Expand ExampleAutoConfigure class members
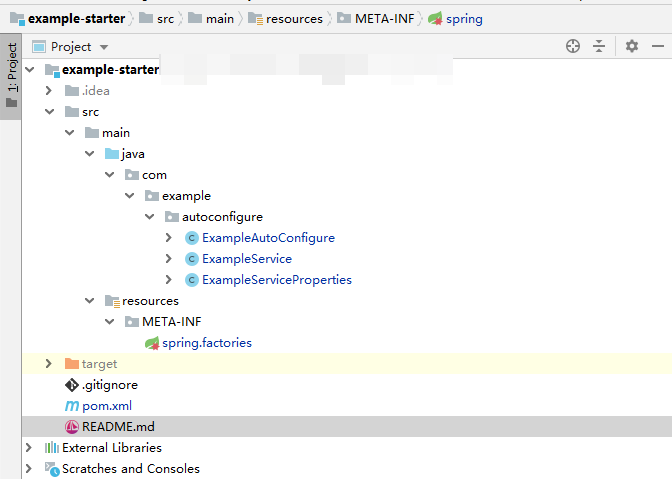This screenshot has height=479, width=672. tap(169, 237)
